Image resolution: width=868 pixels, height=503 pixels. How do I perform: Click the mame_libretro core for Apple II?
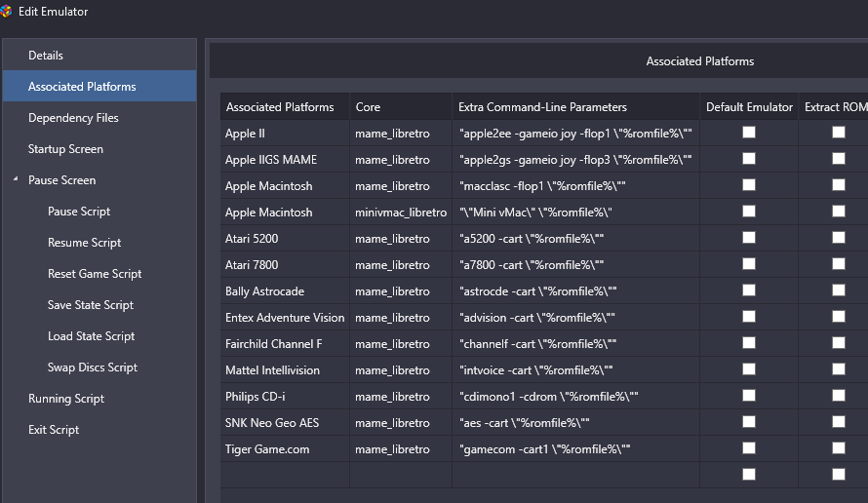(x=401, y=134)
